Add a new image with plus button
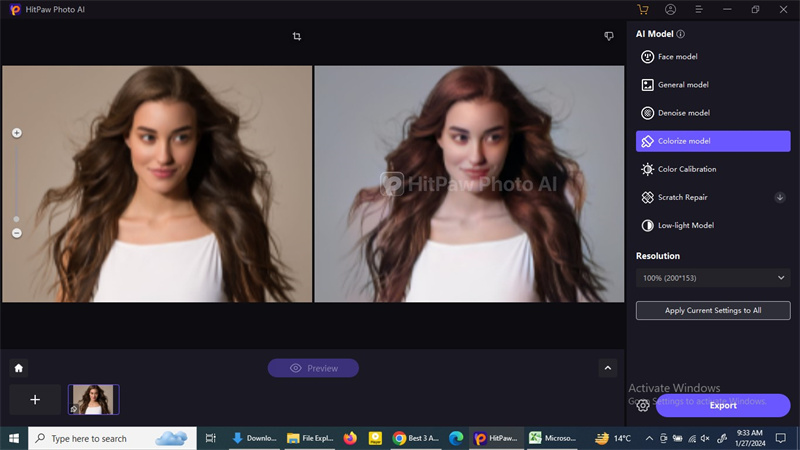Image resolution: width=800 pixels, height=450 pixels. click(x=35, y=399)
